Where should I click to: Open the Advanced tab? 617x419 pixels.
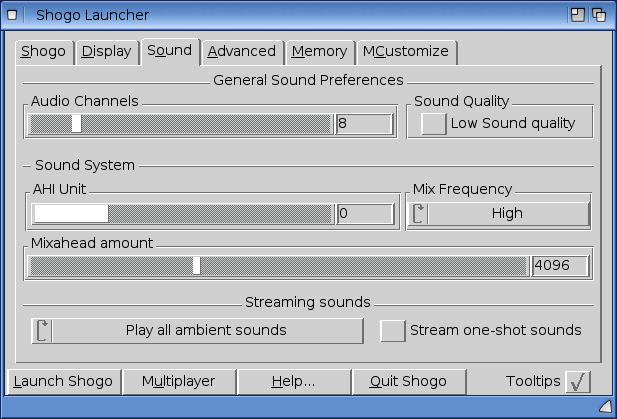(242, 52)
